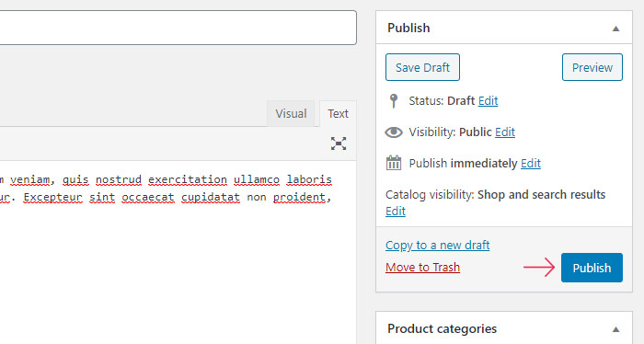Viewport: 644px width, 344px height.
Task: Click the 'Publish' panel heading text
Action: [x=408, y=28]
